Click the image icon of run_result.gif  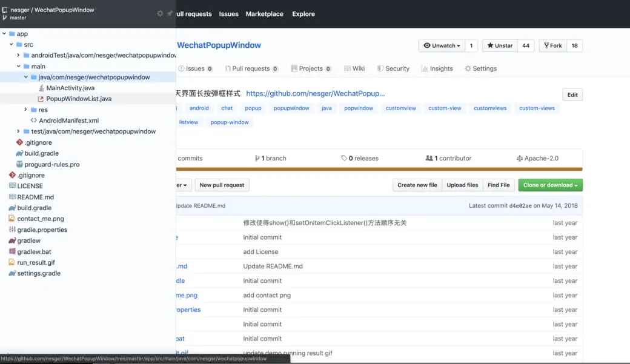point(12,262)
